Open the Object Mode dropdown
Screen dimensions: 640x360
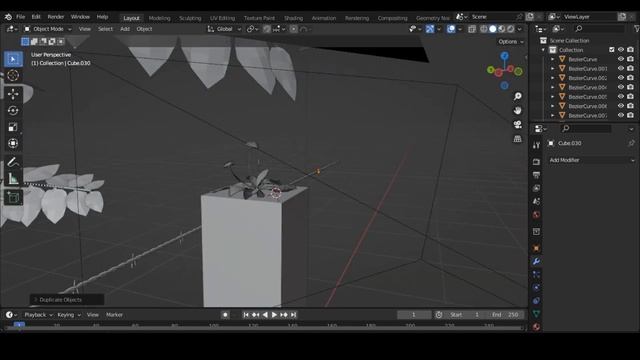tap(47, 29)
